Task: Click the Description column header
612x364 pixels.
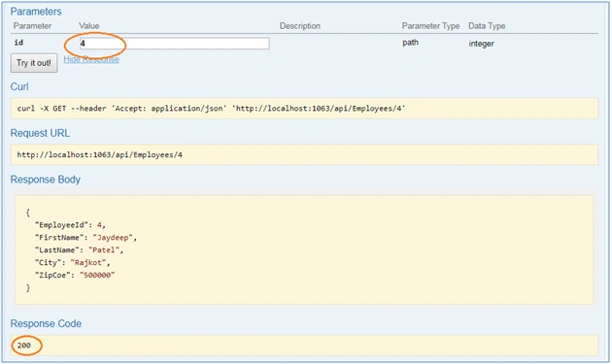Action: click(x=300, y=26)
